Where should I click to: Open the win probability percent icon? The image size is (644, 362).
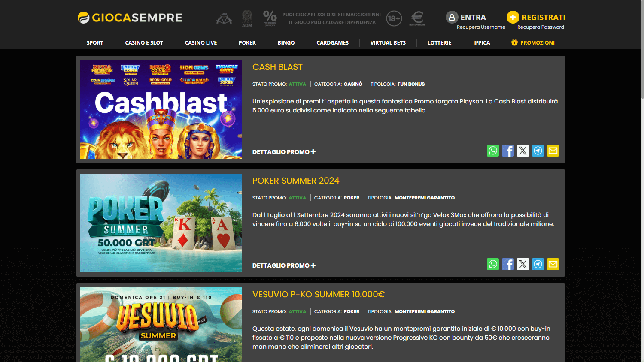coord(270,18)
